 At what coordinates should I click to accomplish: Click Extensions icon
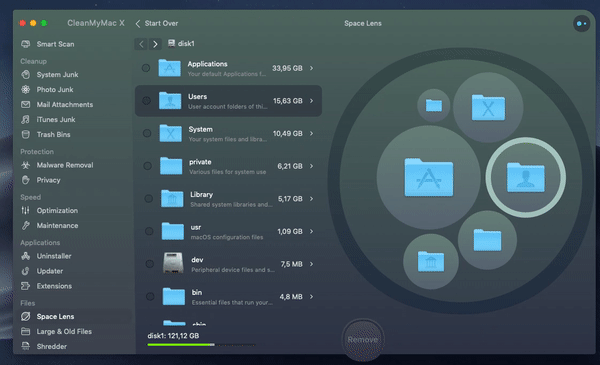[26, 286]
